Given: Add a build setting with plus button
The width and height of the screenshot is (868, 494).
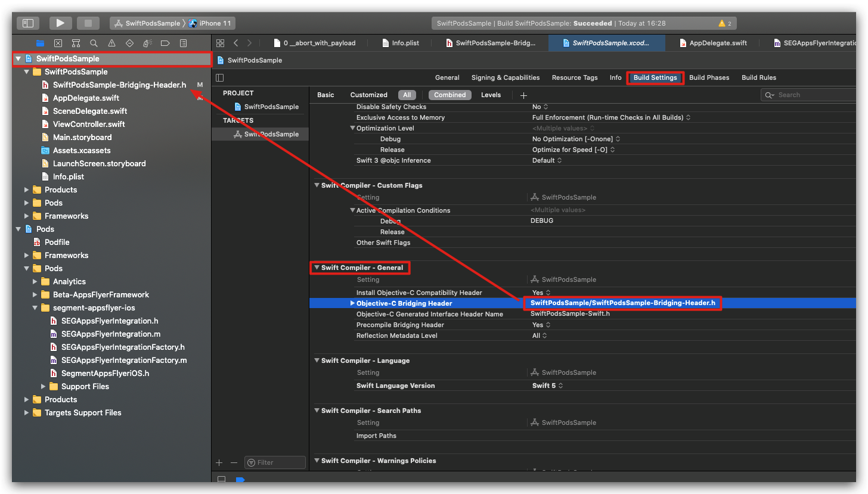Looking at the screenshot, I should [x=523, y=95].
